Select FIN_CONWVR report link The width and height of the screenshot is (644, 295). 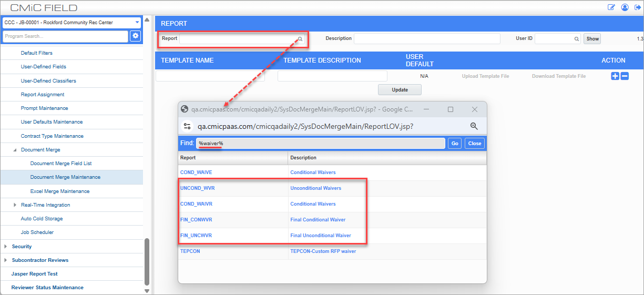coord(196,220)
